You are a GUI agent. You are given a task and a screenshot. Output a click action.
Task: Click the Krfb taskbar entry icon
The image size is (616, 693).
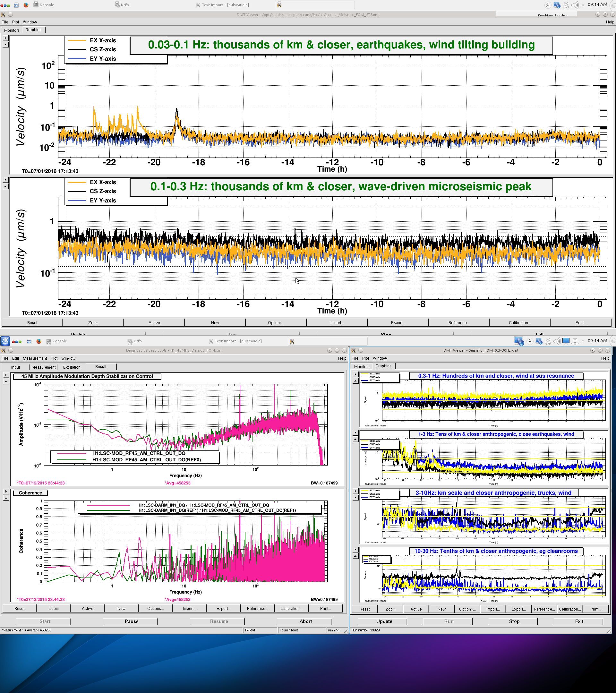117,5
